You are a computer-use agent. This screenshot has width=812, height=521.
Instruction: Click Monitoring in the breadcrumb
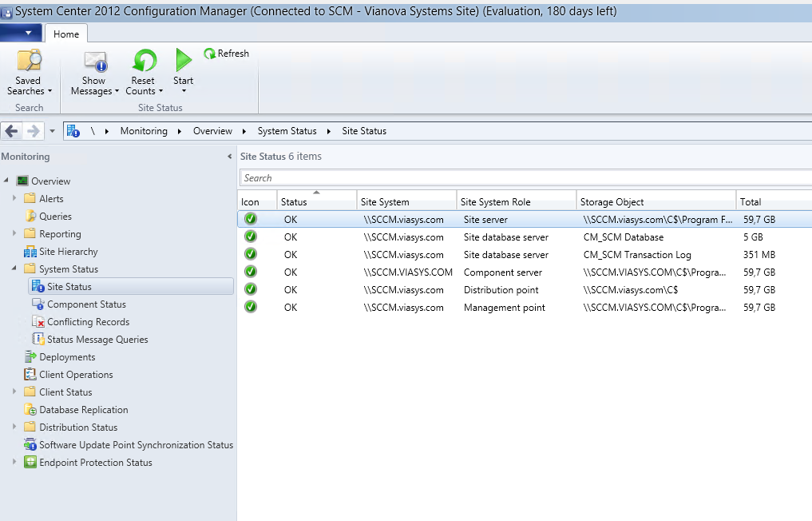pos(144,131)
